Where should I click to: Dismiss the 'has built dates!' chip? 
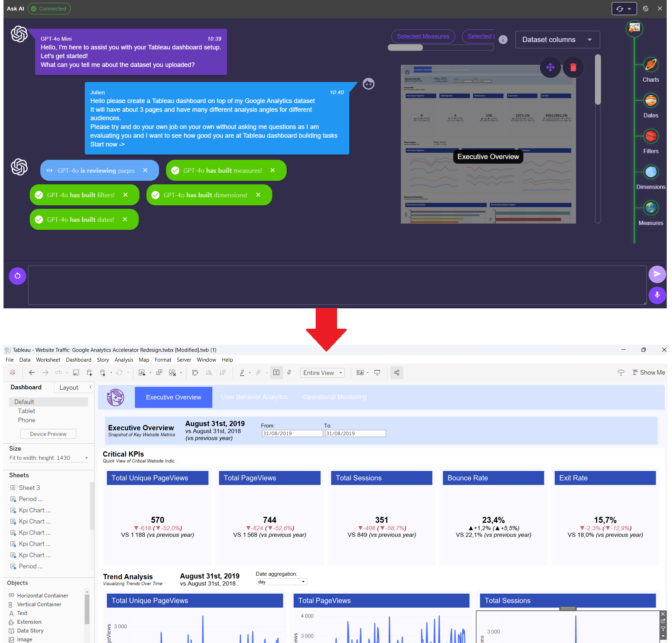click(125, 219)
